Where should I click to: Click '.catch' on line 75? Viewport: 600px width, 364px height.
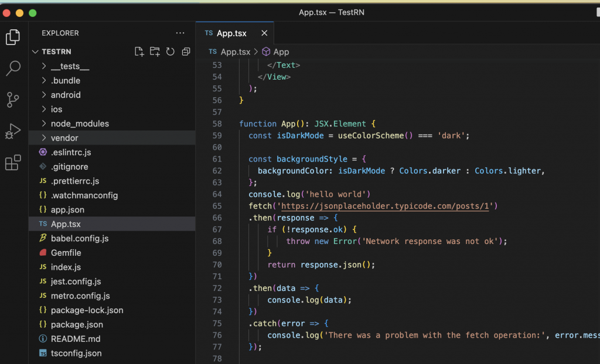pos(262,324)
